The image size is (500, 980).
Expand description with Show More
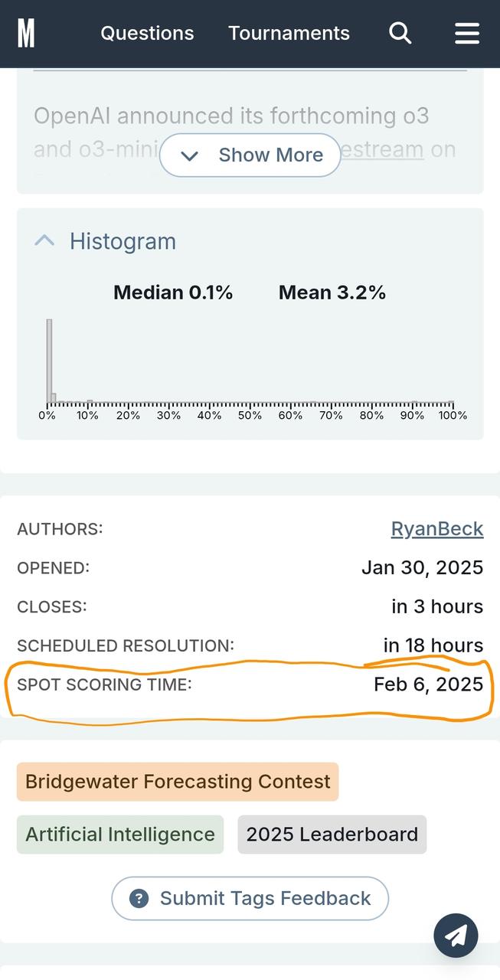tap(250, 155)
